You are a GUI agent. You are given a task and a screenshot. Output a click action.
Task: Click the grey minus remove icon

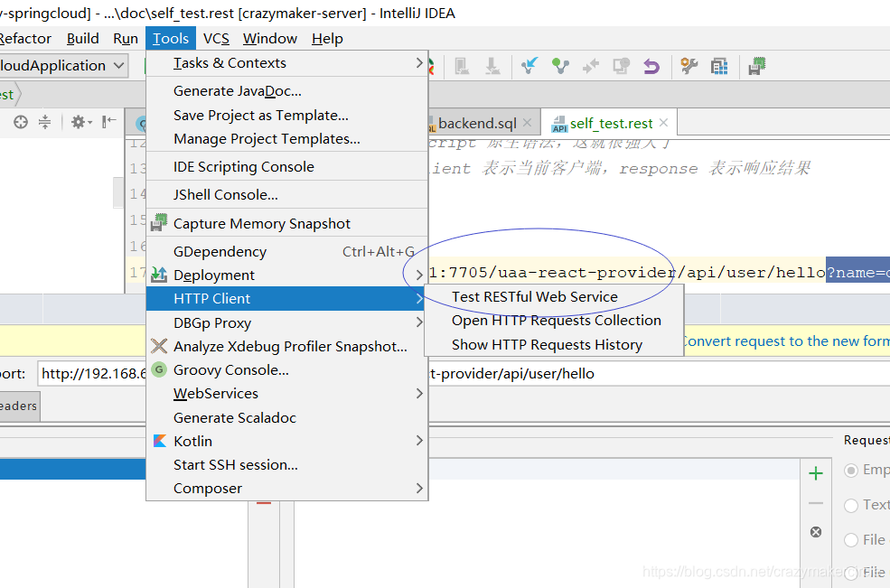point(816,503)
